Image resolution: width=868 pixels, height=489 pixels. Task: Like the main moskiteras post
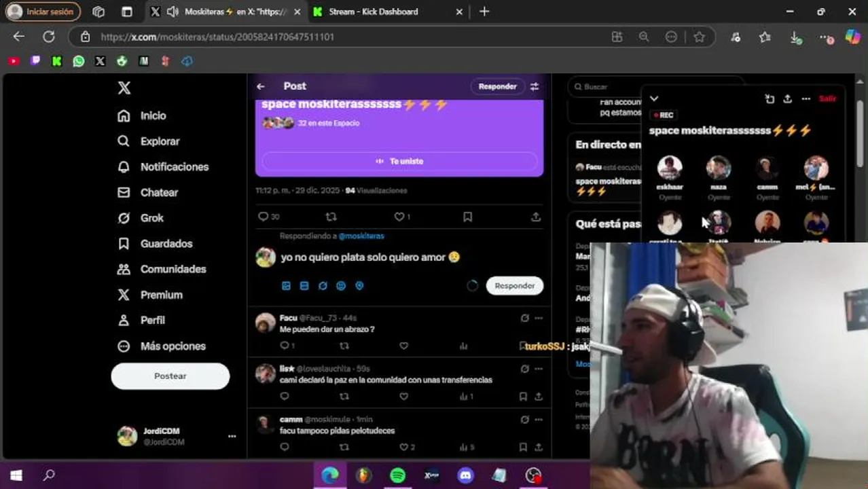point(399,217)
